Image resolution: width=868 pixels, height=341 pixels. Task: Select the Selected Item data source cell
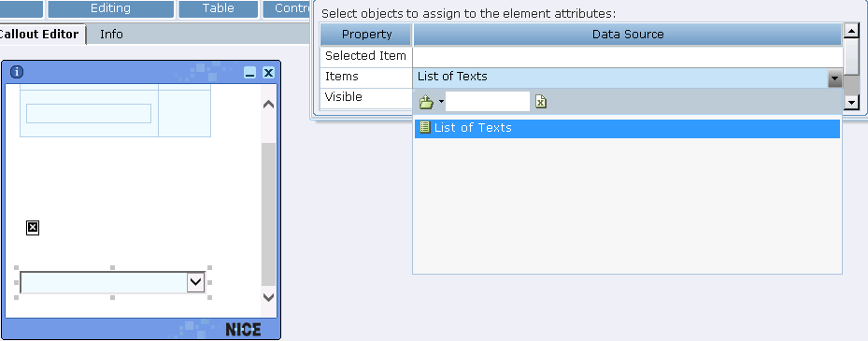pos(628,56)
